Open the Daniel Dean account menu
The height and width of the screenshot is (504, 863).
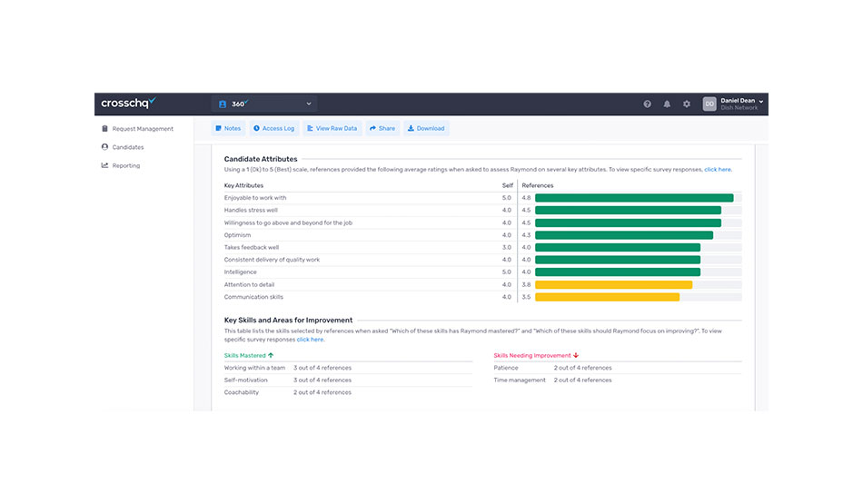pyautogui.click(x=742, y=104)
